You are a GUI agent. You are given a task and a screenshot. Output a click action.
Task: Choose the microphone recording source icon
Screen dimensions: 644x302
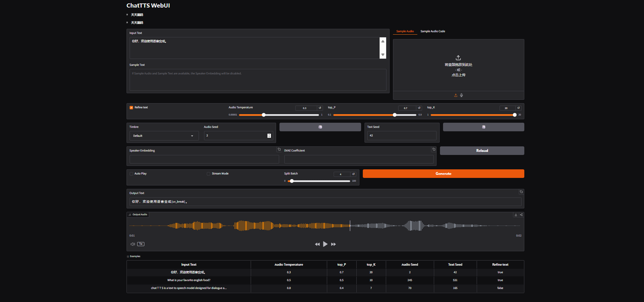pyautogui.click(x=462, y=95)
